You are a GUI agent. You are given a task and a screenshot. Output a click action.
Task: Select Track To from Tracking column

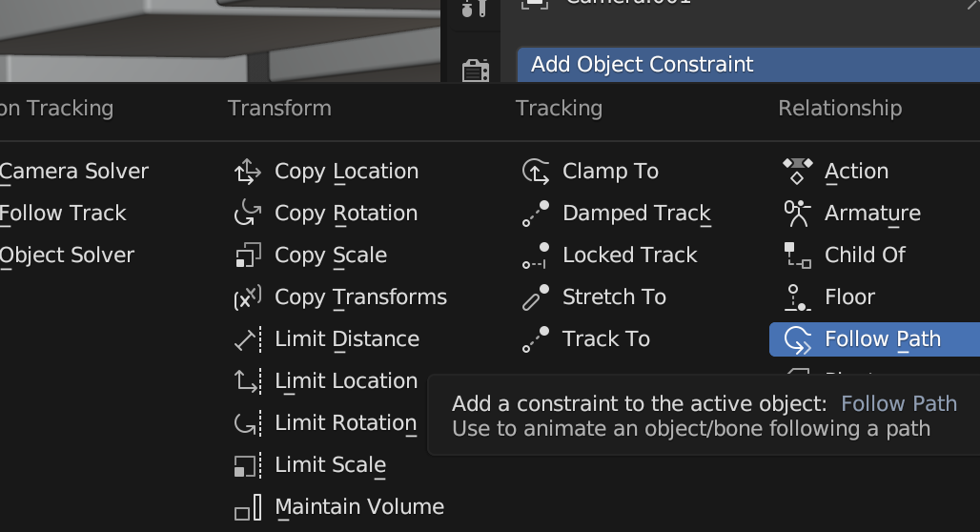coord(605,339)
